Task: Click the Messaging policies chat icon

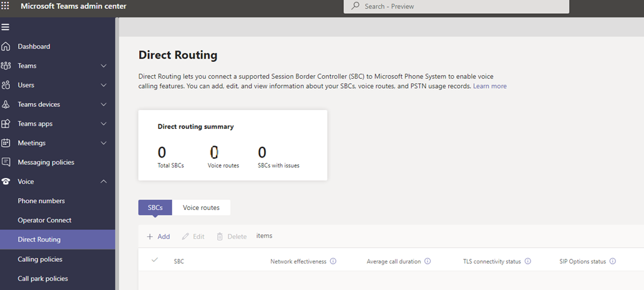Action: (6, 162)
